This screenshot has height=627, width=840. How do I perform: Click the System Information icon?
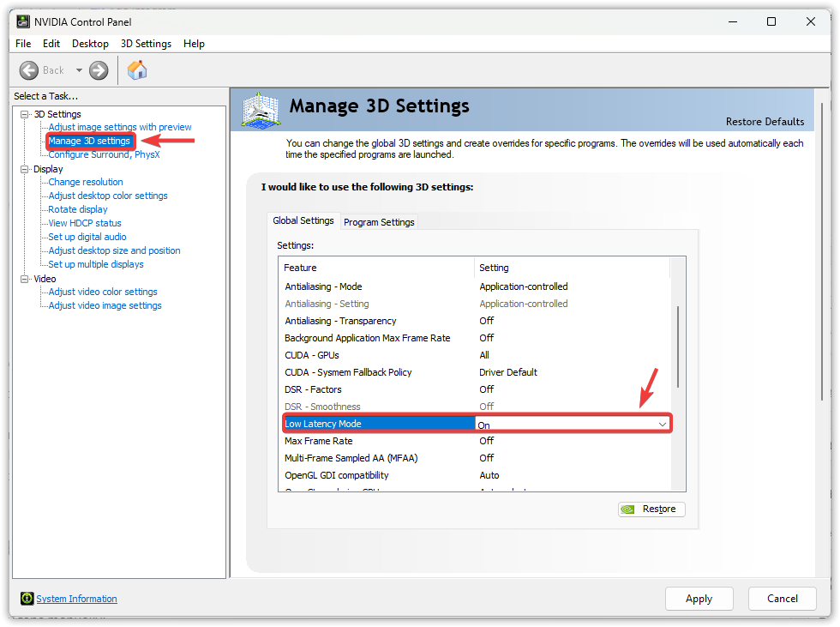coord(27,599)
